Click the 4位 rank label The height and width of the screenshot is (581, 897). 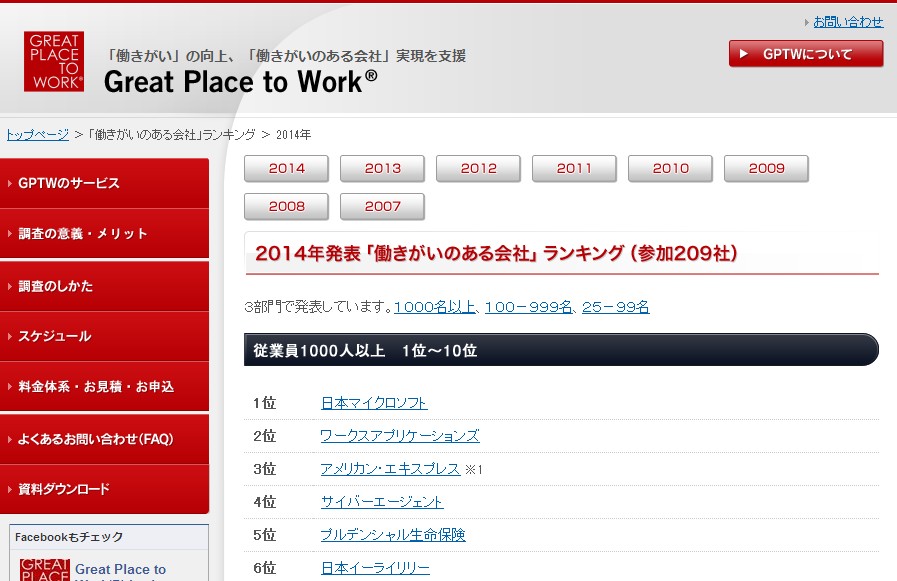265,502
